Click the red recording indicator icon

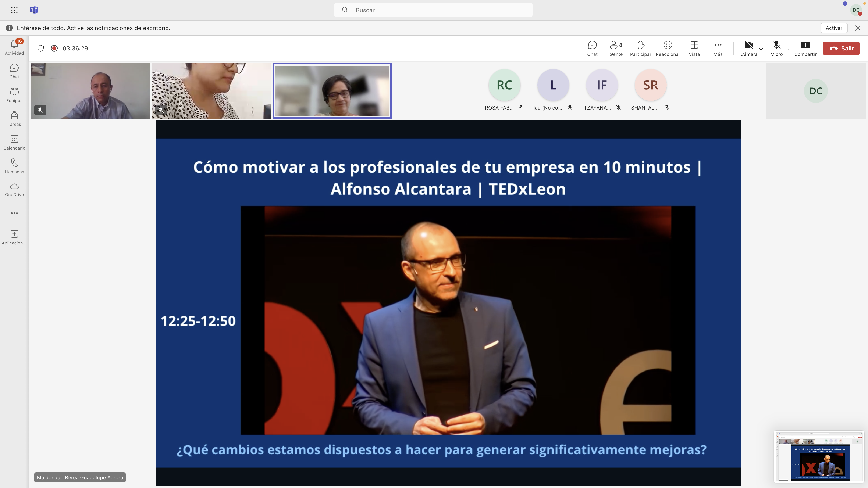[54, 48]
